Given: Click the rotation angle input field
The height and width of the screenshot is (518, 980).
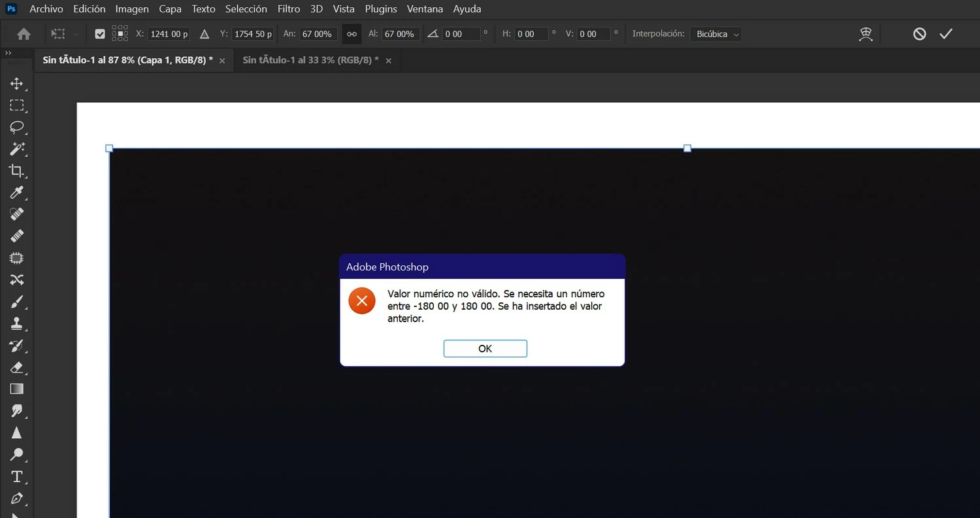Looking at the screenshot, I should click(x=460, y=34).
